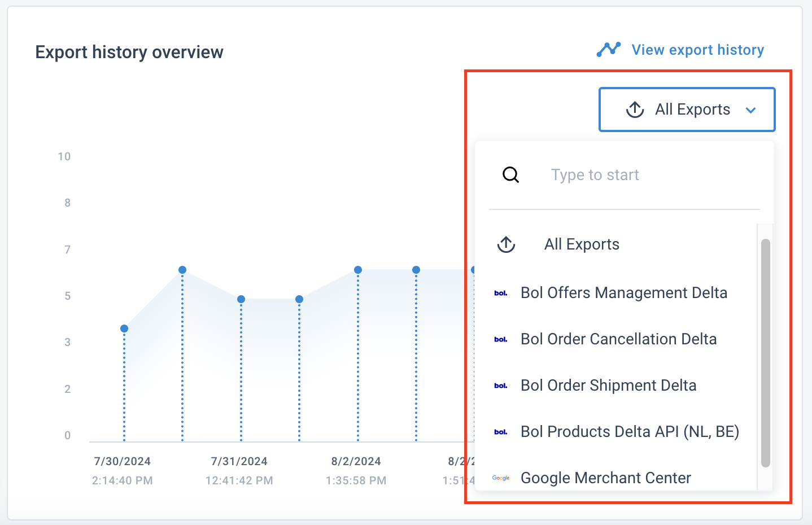The image size is (812, 525).
Task: Click the dropdown list scrollbar thumb
Action: coord(765,353)
